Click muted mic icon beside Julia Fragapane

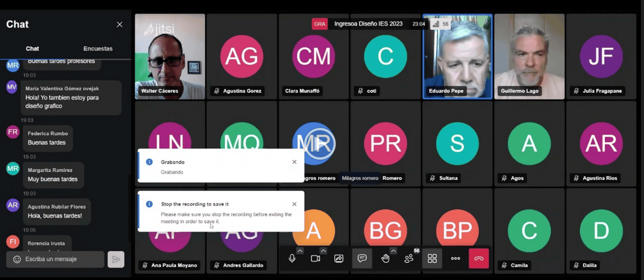(576, 91)
